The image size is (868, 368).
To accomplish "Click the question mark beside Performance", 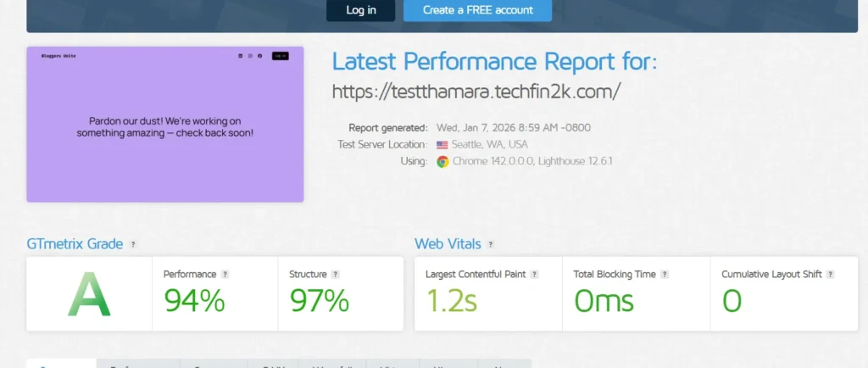I will coord(225,275).
